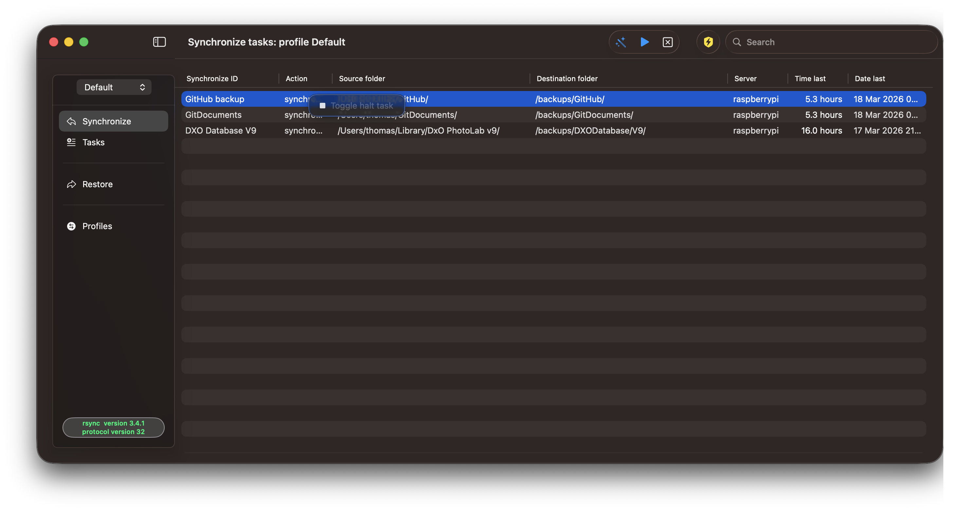Click the Date last column header

pos(870,78)
